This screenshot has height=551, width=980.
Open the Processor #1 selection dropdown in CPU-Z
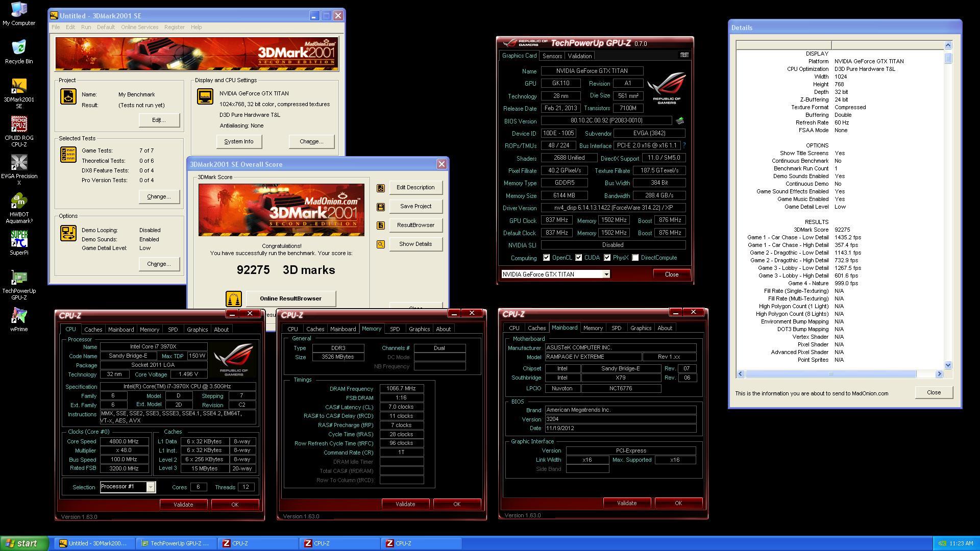[x=151, y=487]
